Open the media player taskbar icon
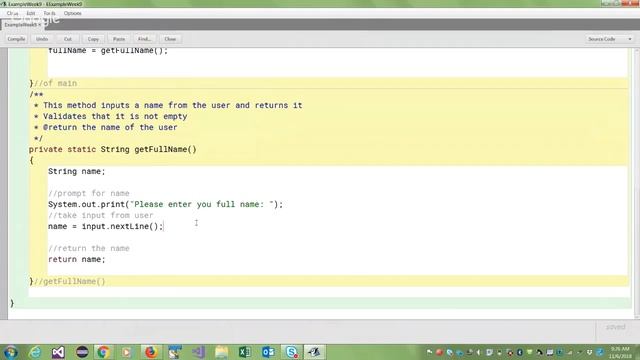This screenshot has width=640, height=360. click(x=126, y=352)
